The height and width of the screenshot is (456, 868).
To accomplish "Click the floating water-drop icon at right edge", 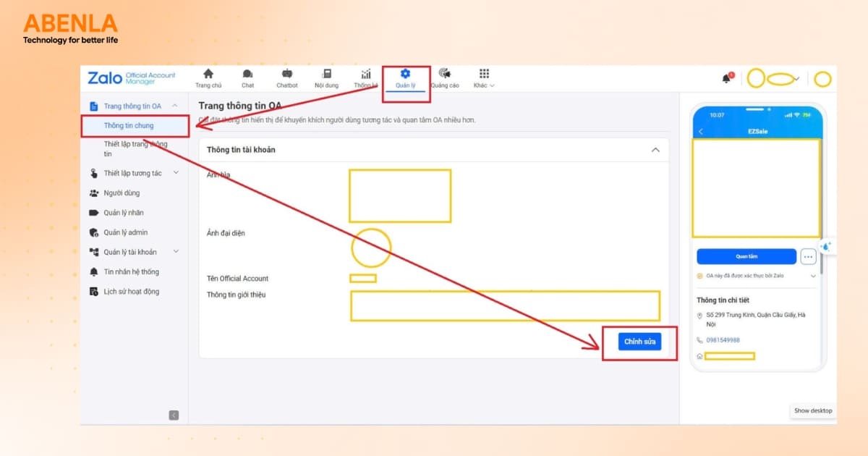I will [827, 246].
